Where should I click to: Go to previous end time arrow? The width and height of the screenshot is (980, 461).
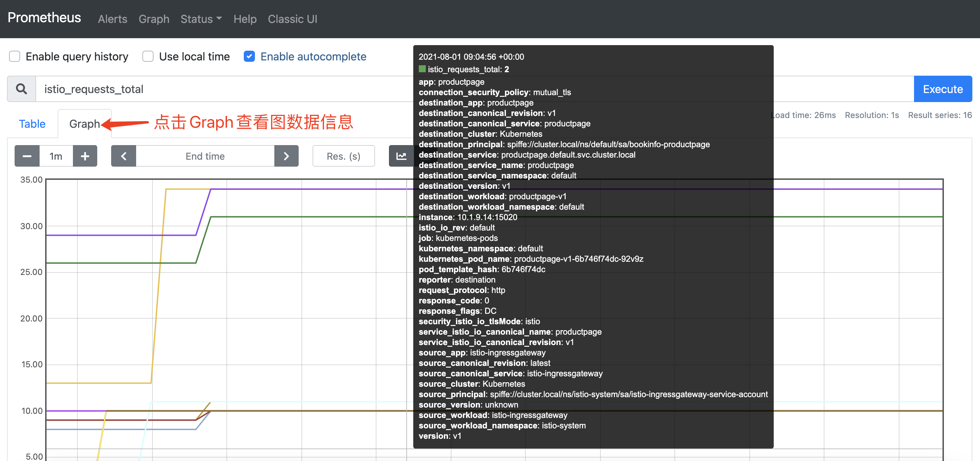(124, 156)
